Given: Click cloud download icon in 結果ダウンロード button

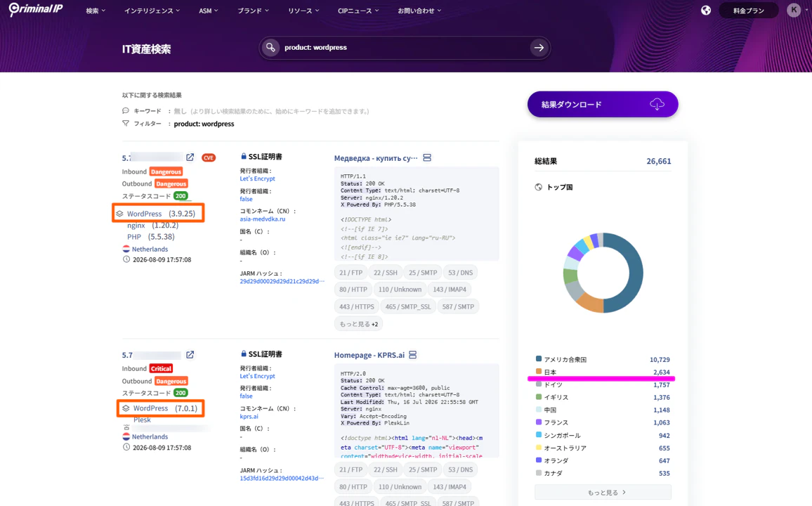Looking at the screenshot, I should [657, 104].
